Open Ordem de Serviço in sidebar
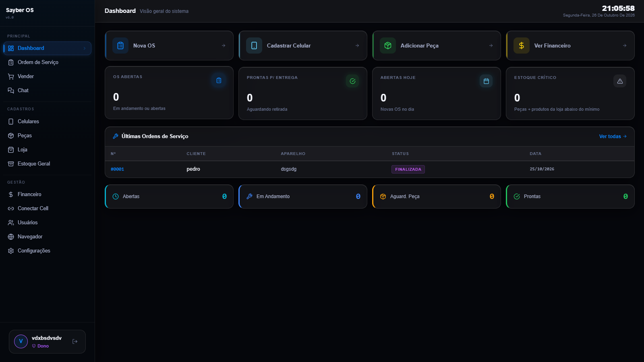The width and height of the screenshot is (644, 362). click(x=48, y=62)
